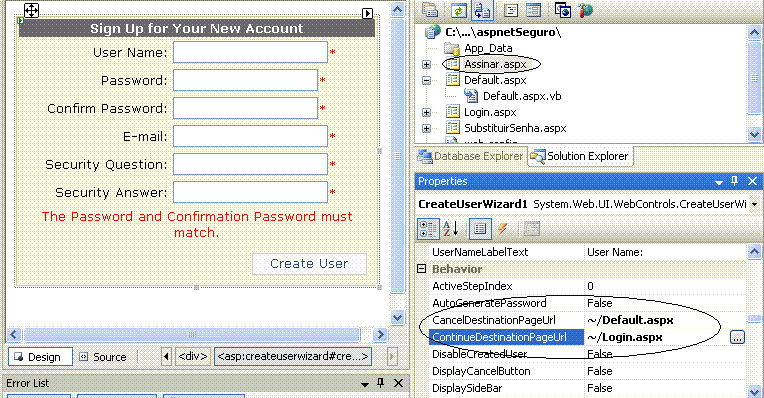Click the Create User button
The height and width of the screenshot is (398, 764).
click(x=309, y=264)
